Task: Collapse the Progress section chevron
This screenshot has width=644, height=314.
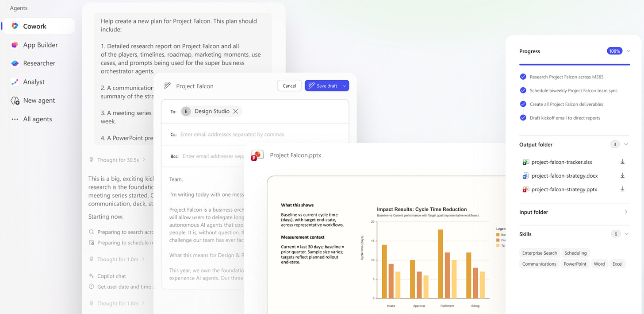Action: click(628, 51)
